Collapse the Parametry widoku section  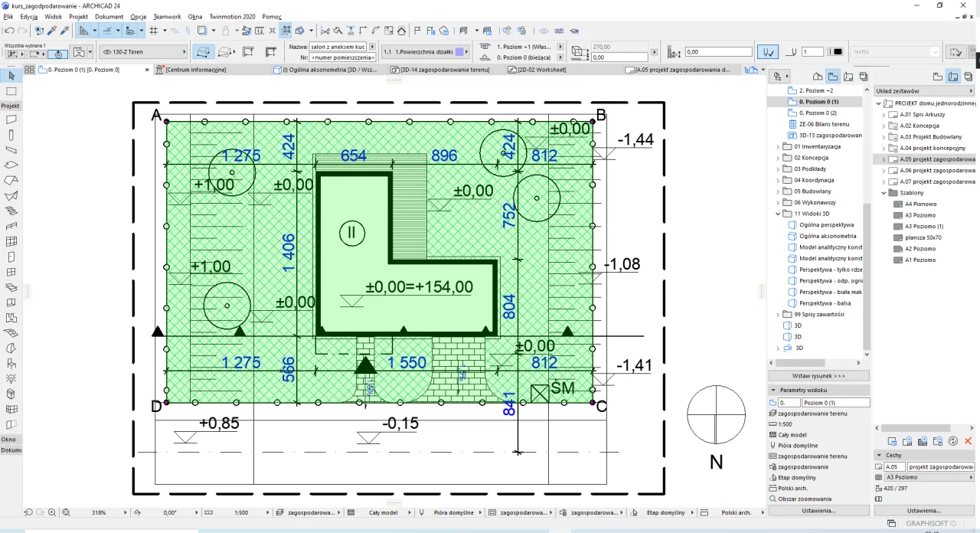[x=773, y=390]
